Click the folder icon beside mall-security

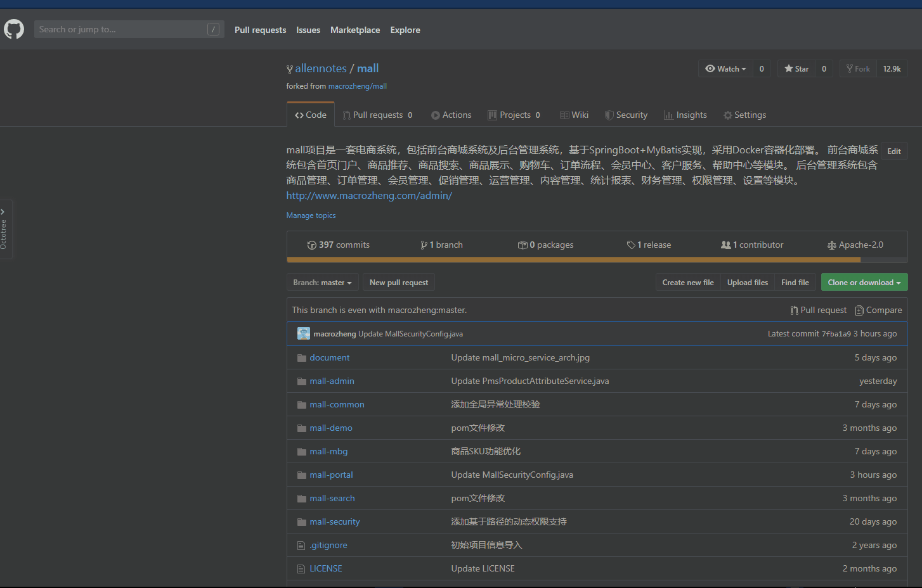coord(302,522)
